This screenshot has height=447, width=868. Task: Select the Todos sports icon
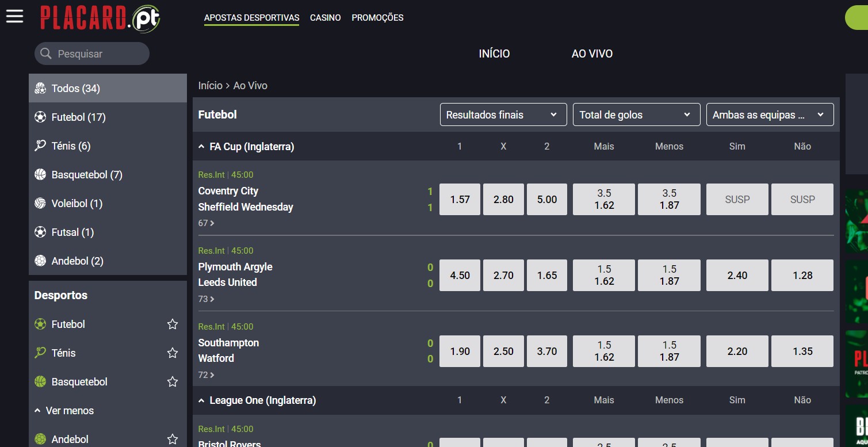(40, 88)
